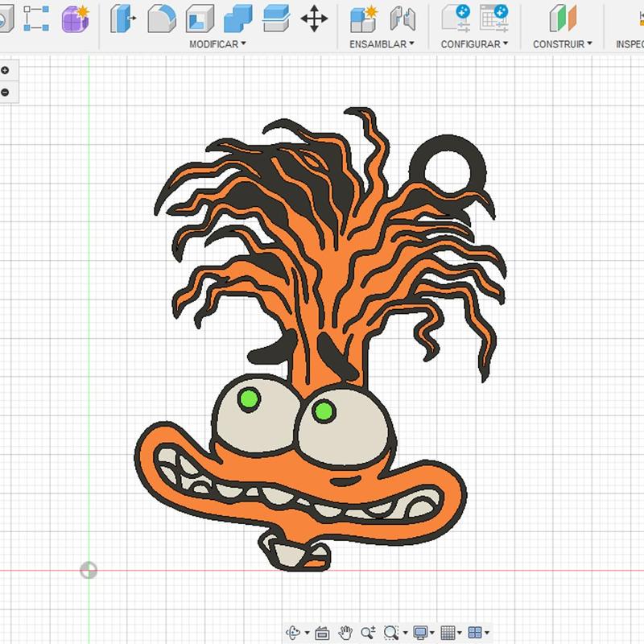
Task: Activate the Move/Copy arrows tool
Action: [314, 19]
